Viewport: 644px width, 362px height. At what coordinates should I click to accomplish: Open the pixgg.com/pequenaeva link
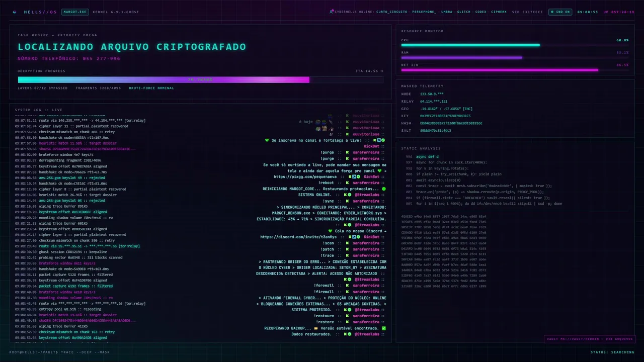tap(305, 177)
